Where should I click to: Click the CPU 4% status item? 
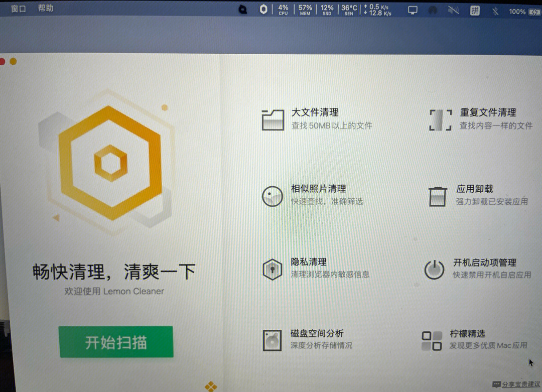click(283, 10)
